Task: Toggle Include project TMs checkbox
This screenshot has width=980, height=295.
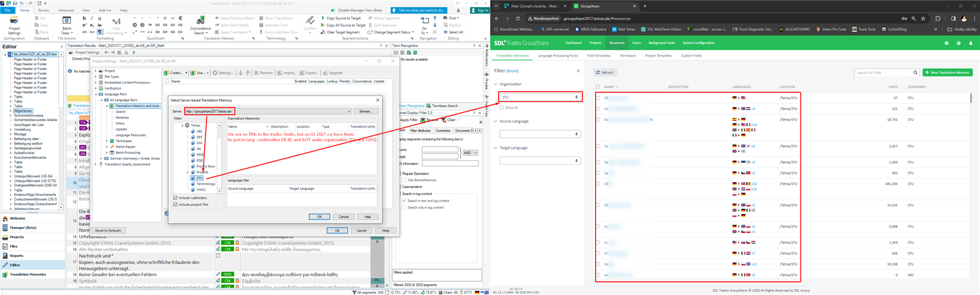Action: (175, 204)
